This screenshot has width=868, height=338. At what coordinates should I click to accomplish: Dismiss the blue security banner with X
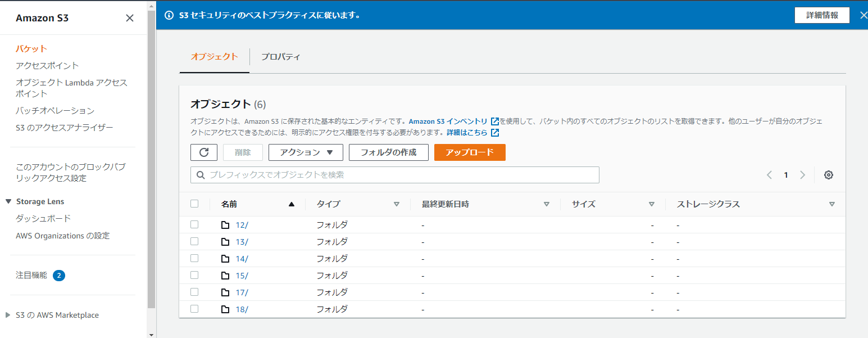tap(864, 15)
